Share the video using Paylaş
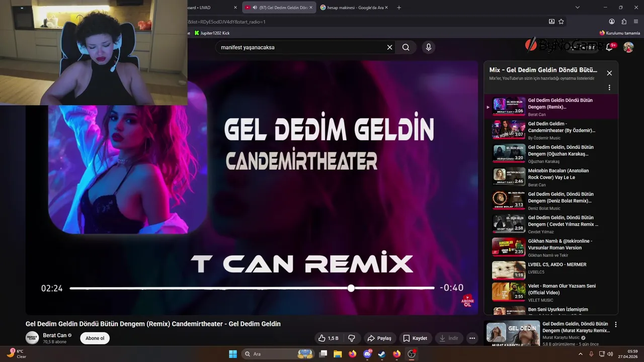This screenshot has height=362, width=644. 379,338
